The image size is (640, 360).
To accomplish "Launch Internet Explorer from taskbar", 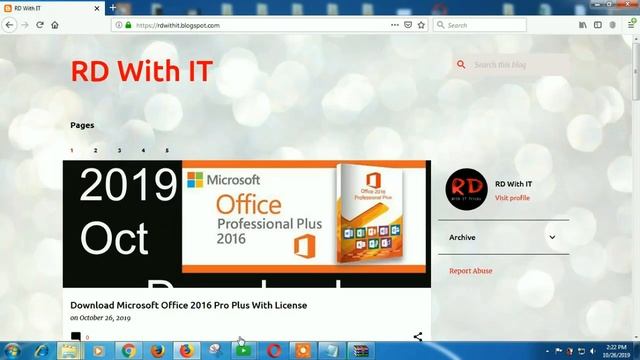I will point(41,351).
